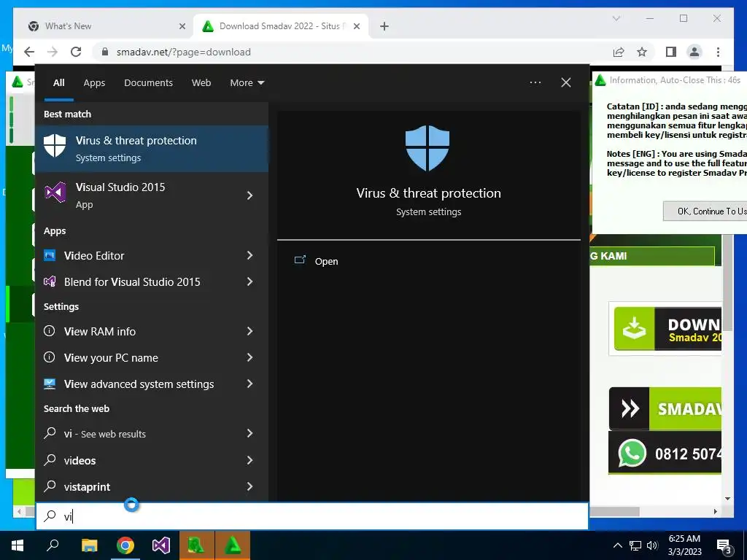
Task: Expand arrow next to Visual Studio 2015
Action: [249, 195]
